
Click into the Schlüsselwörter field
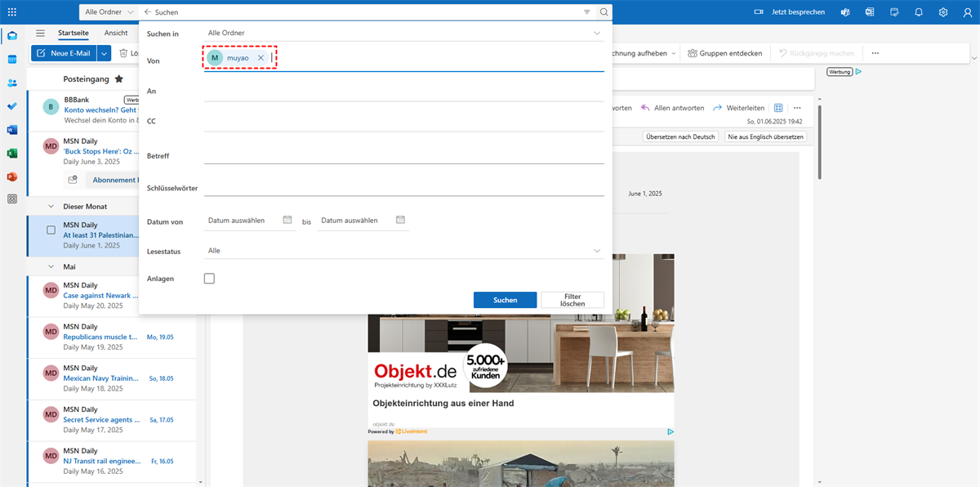404,188
